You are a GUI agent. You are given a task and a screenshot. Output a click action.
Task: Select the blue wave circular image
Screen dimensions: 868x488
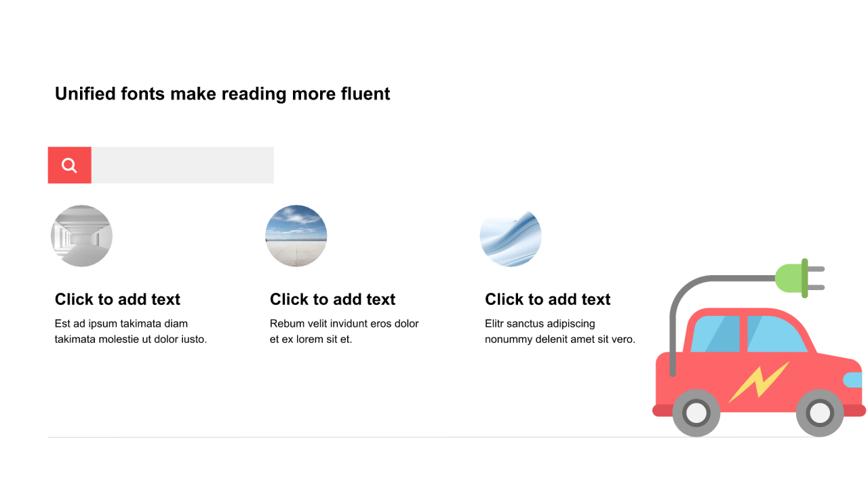coord(511,238)
